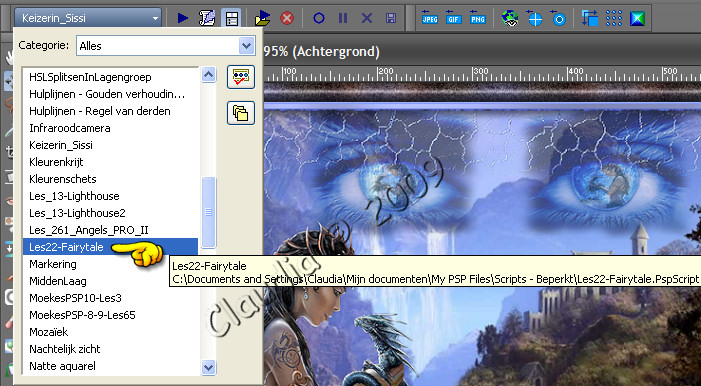This screenshot has width=701, height=386.
Task: Click the blue-green square toolbar icon
Action: tap(638, 18)
